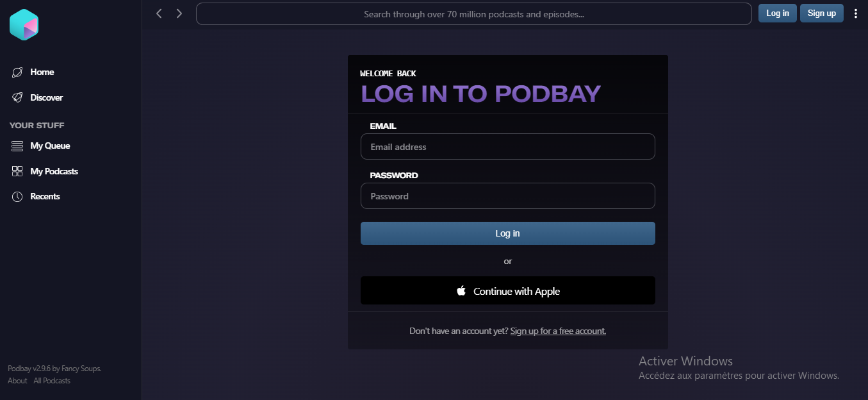Image resolution: width=868 pixels, height=400 pixels.
Task: Click the Podbay cube logo
Action: click(x=24, y=25)
